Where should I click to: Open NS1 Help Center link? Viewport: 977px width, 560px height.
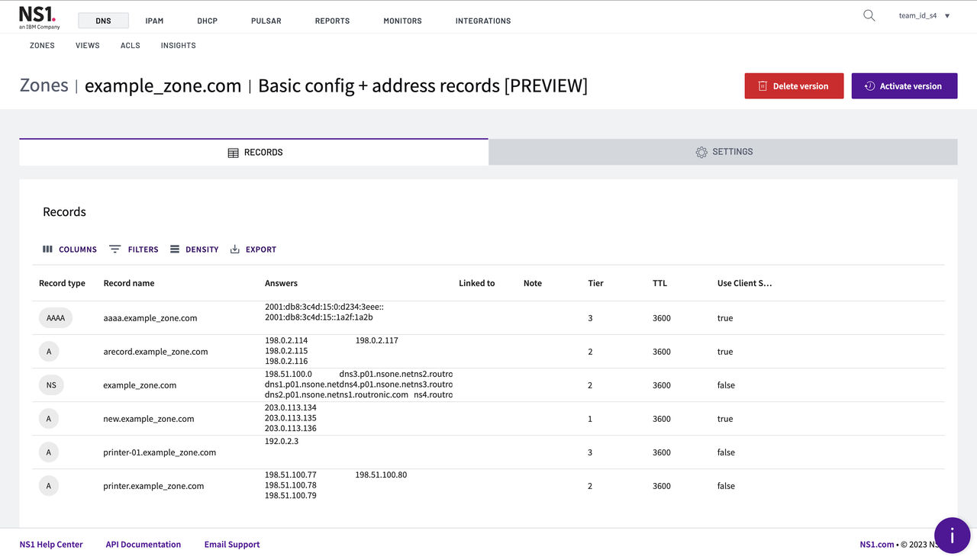(x=51, y=545)
